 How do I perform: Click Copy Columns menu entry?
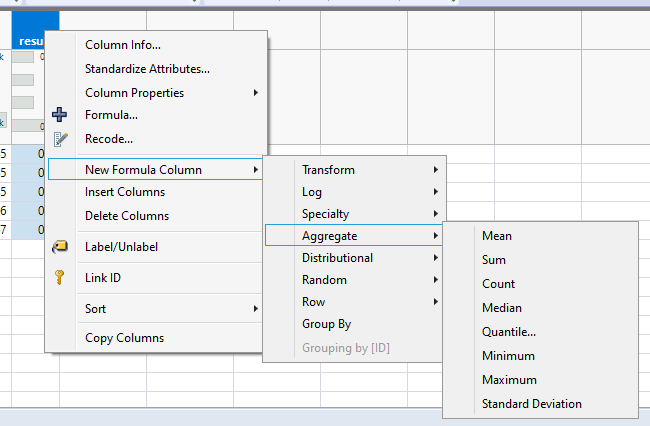tap(124, 338)
